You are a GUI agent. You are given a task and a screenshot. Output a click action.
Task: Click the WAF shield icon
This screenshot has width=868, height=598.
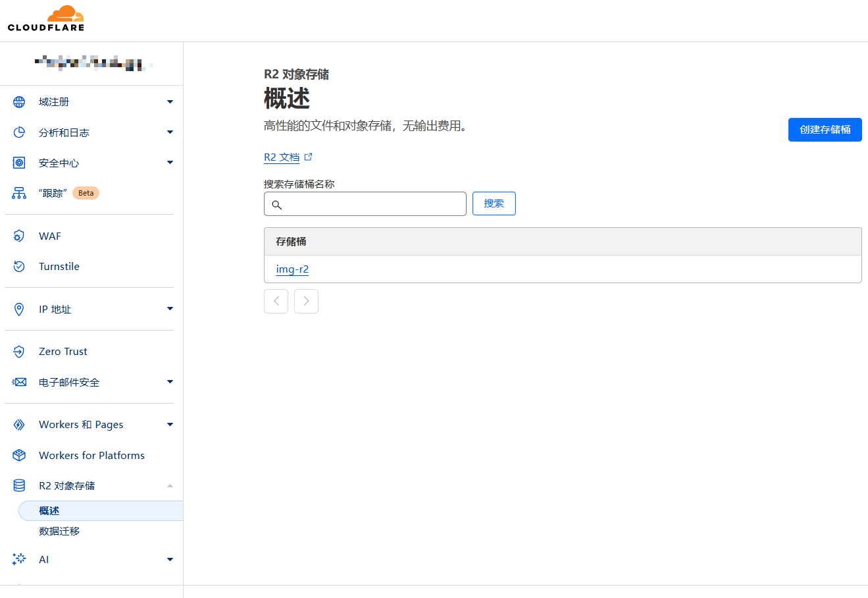click(x=19, y=236)
